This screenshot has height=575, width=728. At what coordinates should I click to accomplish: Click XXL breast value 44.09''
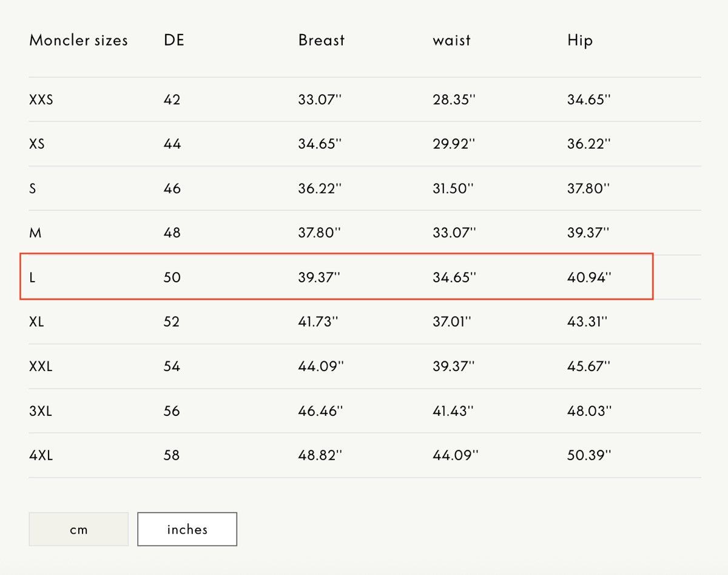point(321,366)
